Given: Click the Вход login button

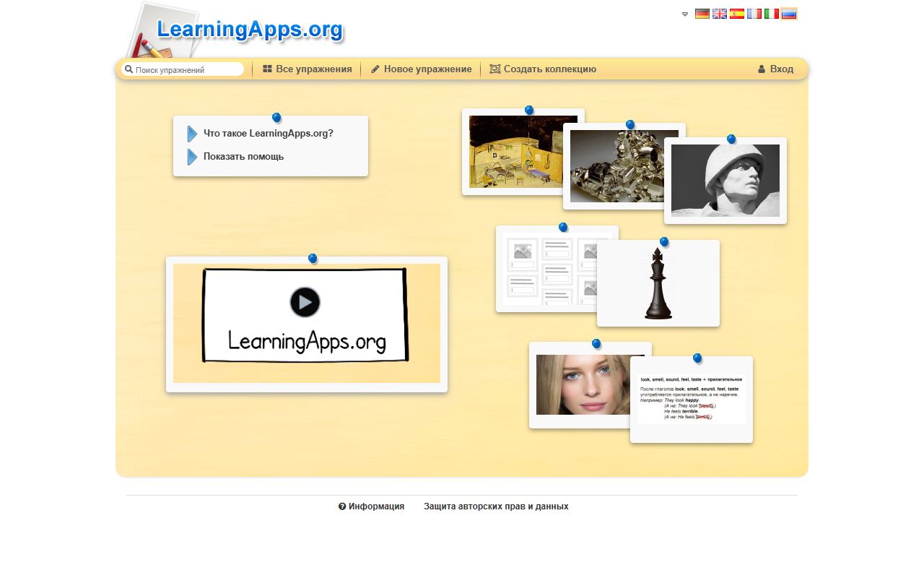Looking at the screenshot, I should [x=775, y=69].
